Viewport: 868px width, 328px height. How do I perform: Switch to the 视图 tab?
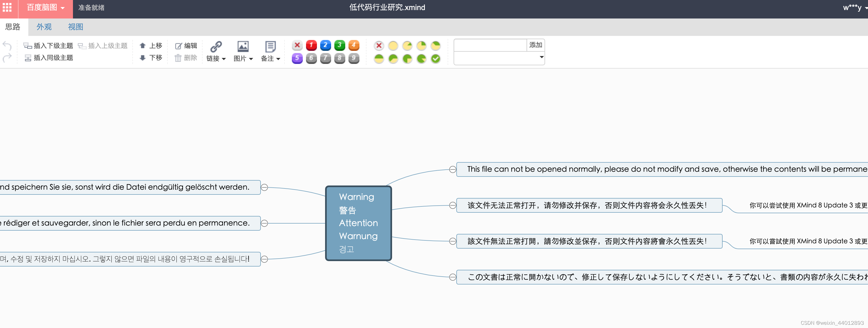[75, 27]
